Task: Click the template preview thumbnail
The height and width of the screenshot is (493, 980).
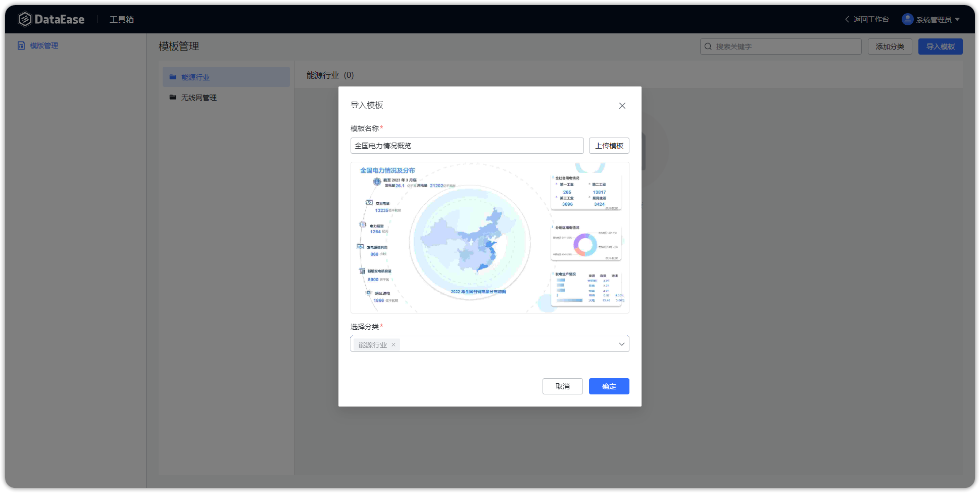Action: click(490, 238)
